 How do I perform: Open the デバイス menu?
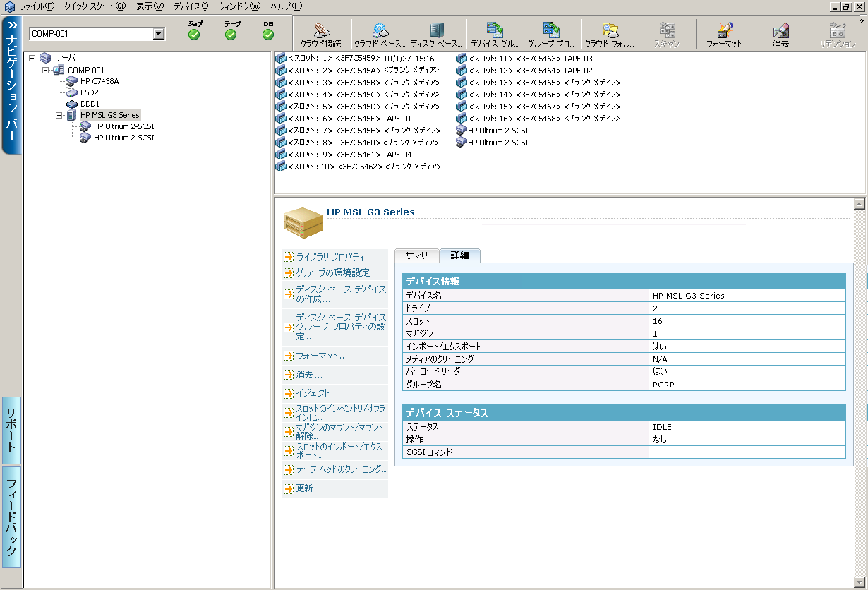tap(191, 6)
